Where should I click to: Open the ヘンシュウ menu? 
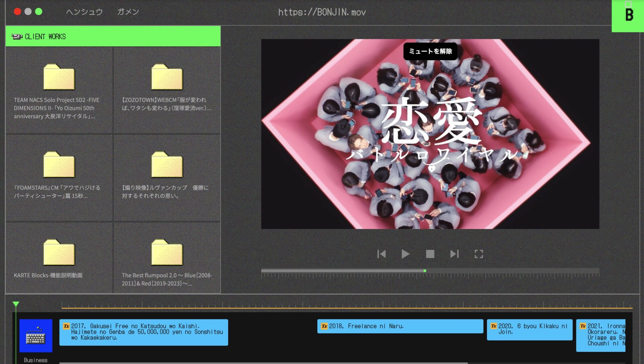point(84,12)
